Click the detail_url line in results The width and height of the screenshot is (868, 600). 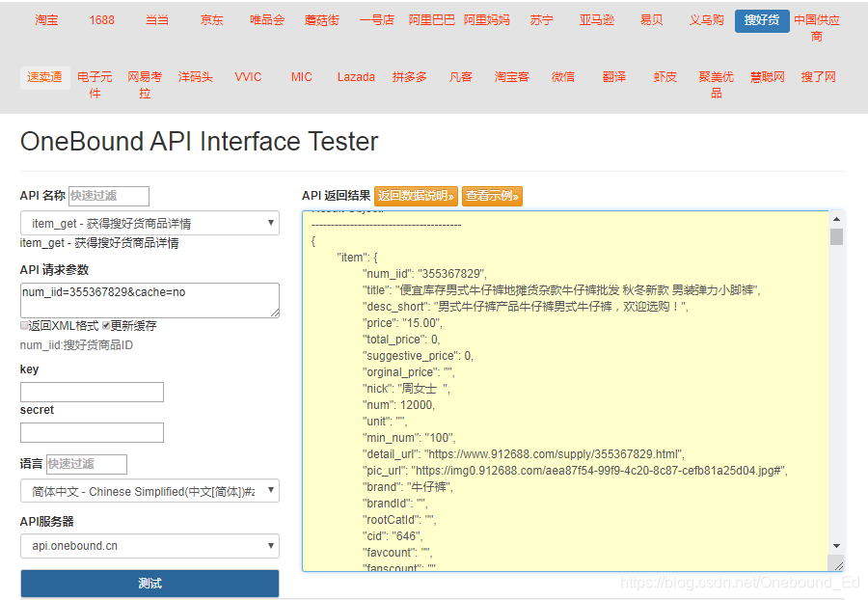click(x=524, y=454)
